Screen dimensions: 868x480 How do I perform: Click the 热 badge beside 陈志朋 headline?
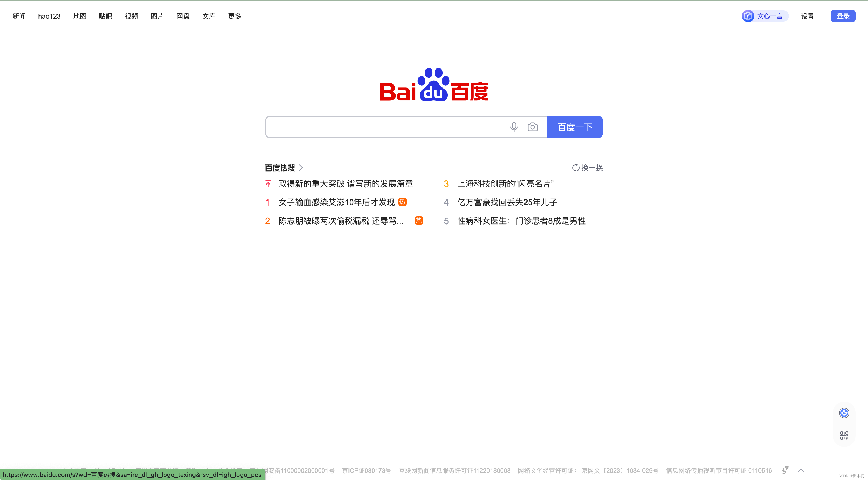pyautogui.click(x=419, y=220)
